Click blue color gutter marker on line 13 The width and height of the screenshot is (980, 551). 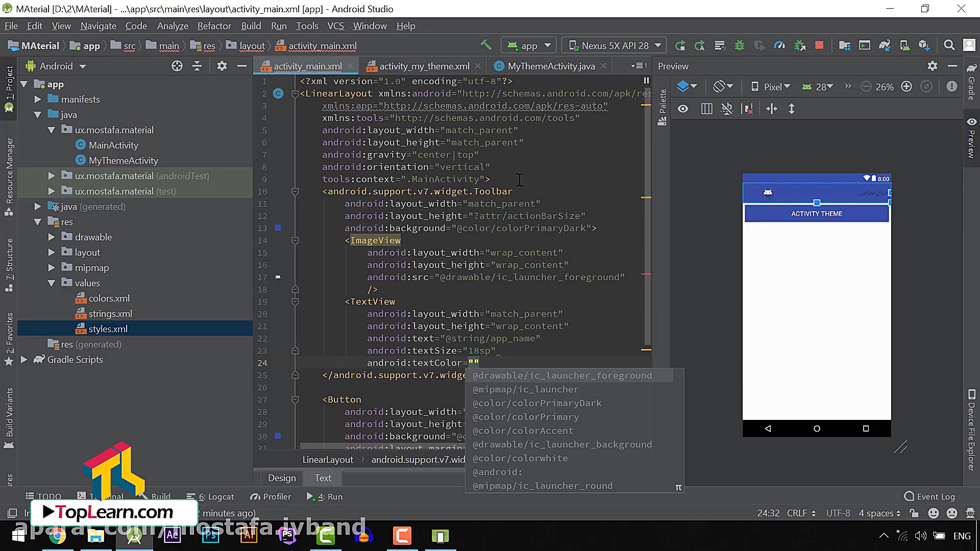click(278, 228)
